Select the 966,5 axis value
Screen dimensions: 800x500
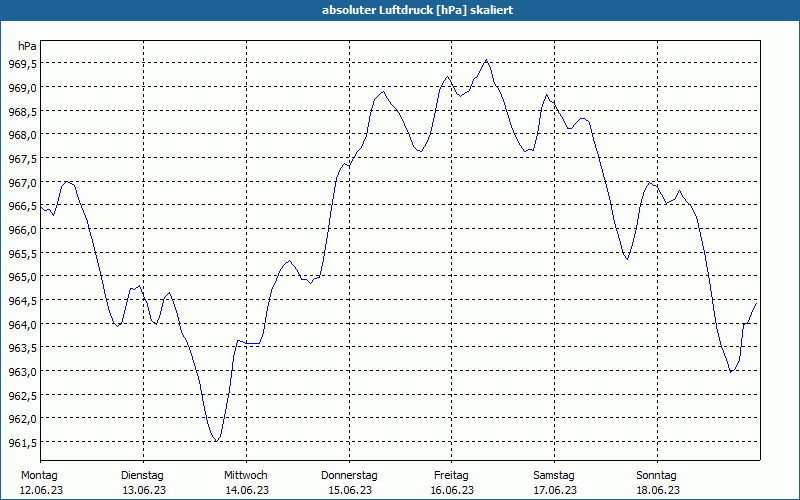pos(22,206)
